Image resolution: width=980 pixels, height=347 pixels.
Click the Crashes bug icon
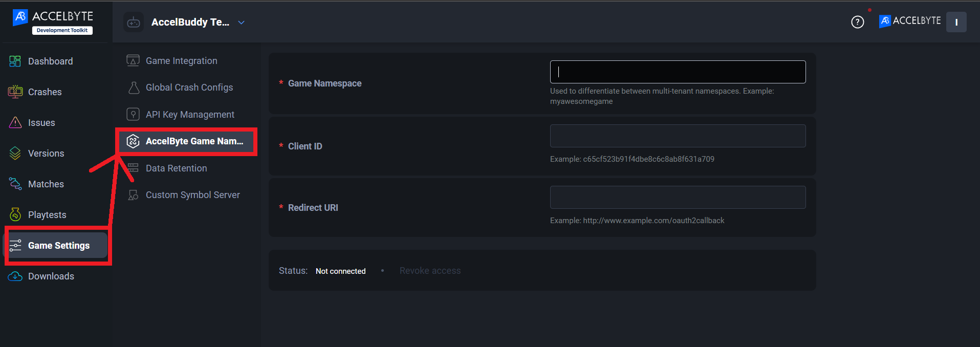[x=15, y=92]
